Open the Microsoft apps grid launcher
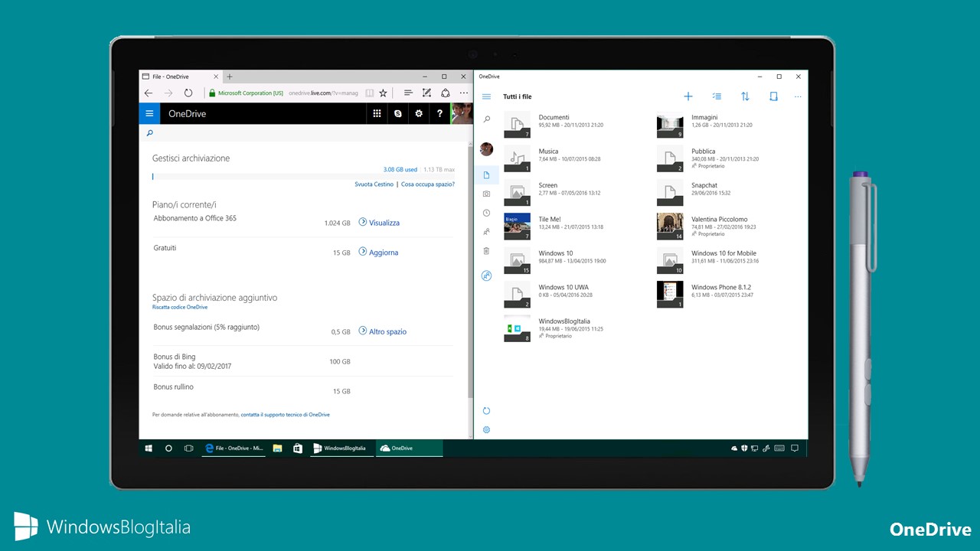980x551 pixels. pyautogui.click(x=377, y=113)
